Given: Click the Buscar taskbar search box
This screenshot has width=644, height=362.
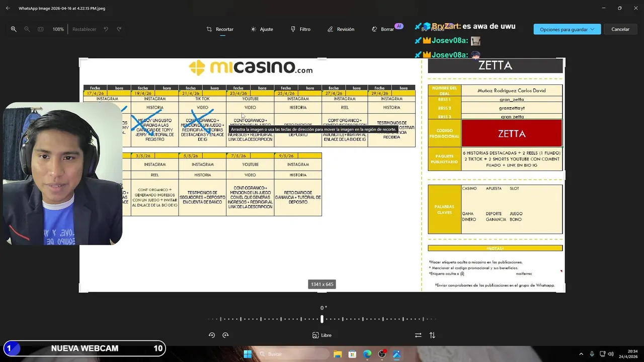Looking at the screenshot, I should (293, 354).
